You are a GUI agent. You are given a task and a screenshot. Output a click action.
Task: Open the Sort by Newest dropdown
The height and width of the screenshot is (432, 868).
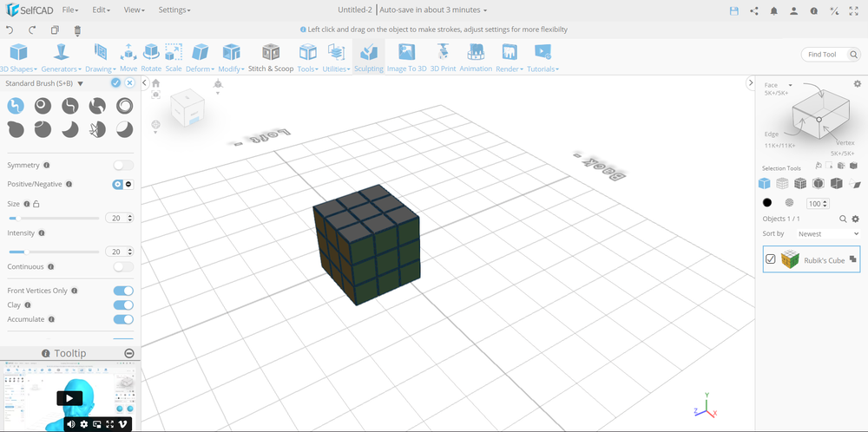(829, 234)
